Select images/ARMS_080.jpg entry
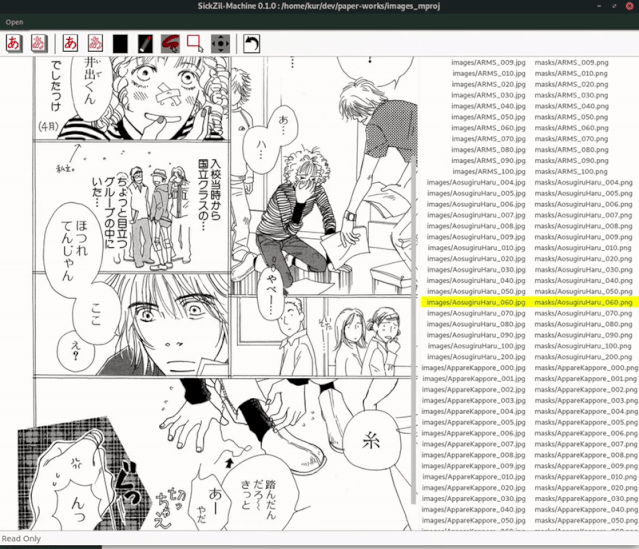 (x=488, y=150)
